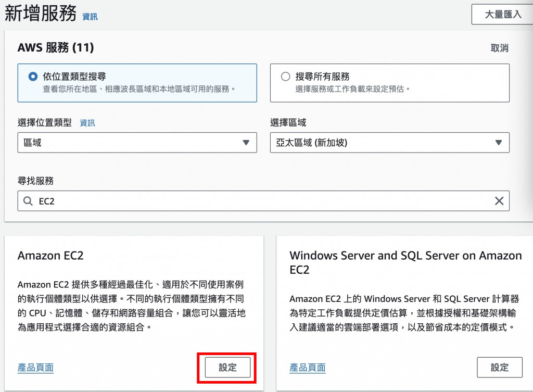Open the 資訊 link beside 新增服務
Screen dimensions: 533x392
click(x=90, y=17)
